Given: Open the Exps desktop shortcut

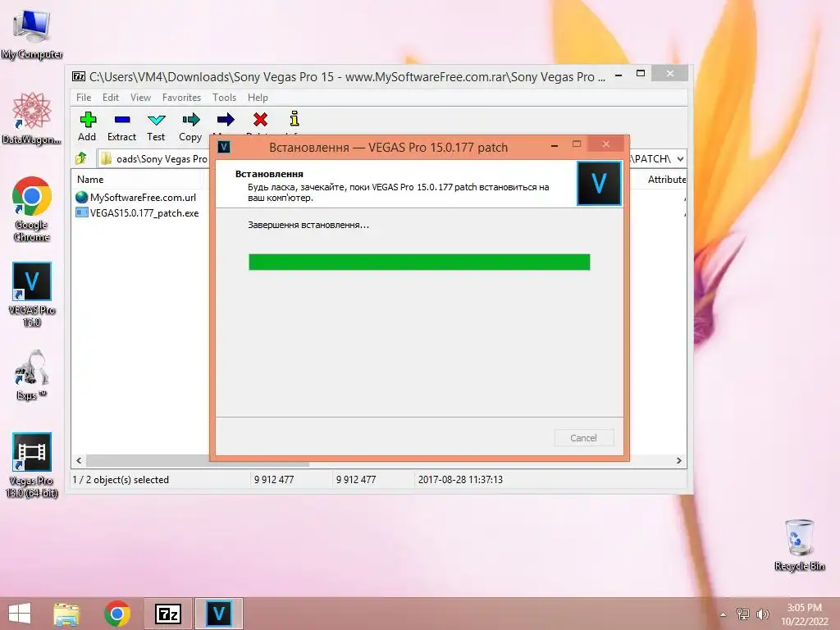Looking at the screenshot, I should tap(32, 375).
